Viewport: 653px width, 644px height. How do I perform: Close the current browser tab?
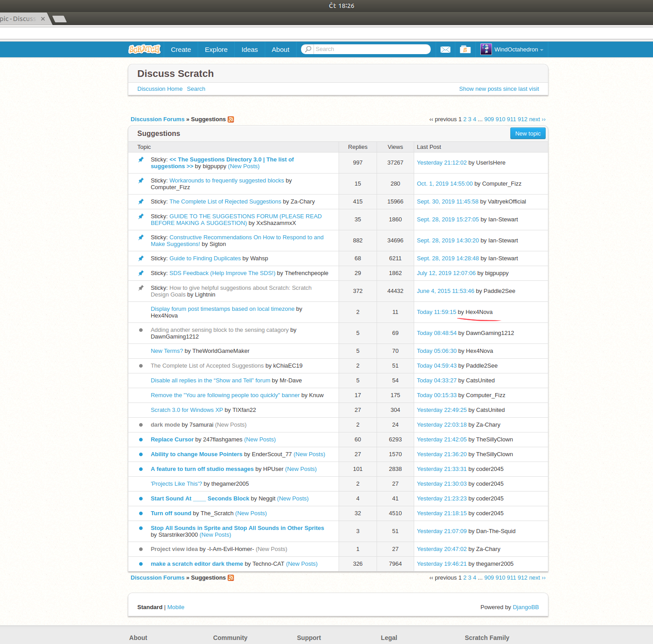coord(43,19)
